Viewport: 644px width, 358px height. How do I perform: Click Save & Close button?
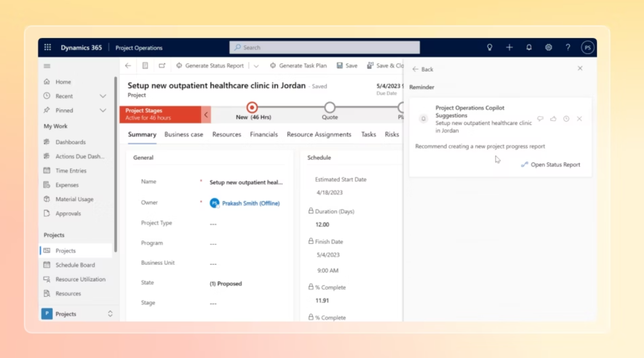385,66
